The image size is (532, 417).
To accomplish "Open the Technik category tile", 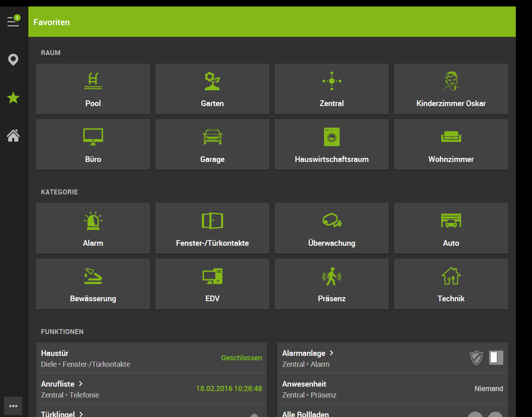I will click(x=451, y=284).
